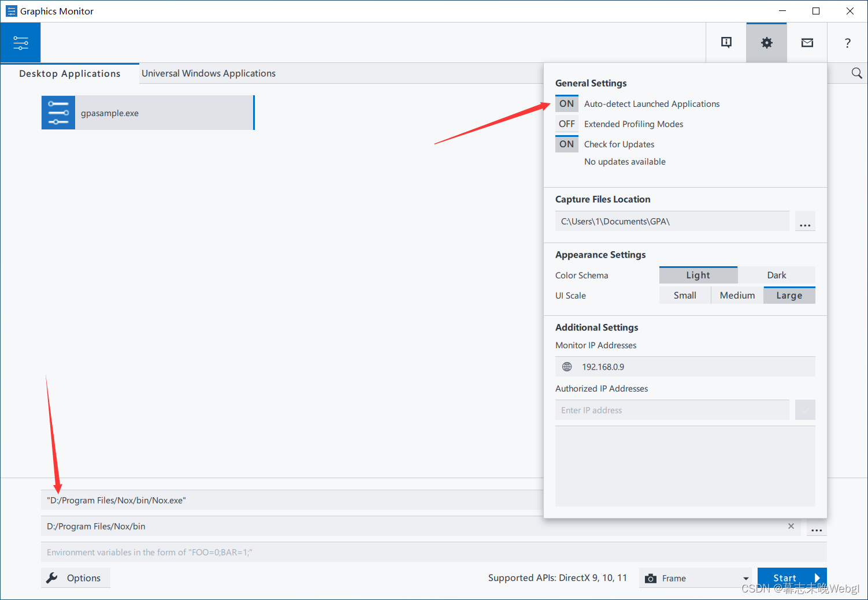Click the search magnifier icon
868x600 pixels.
856,73
